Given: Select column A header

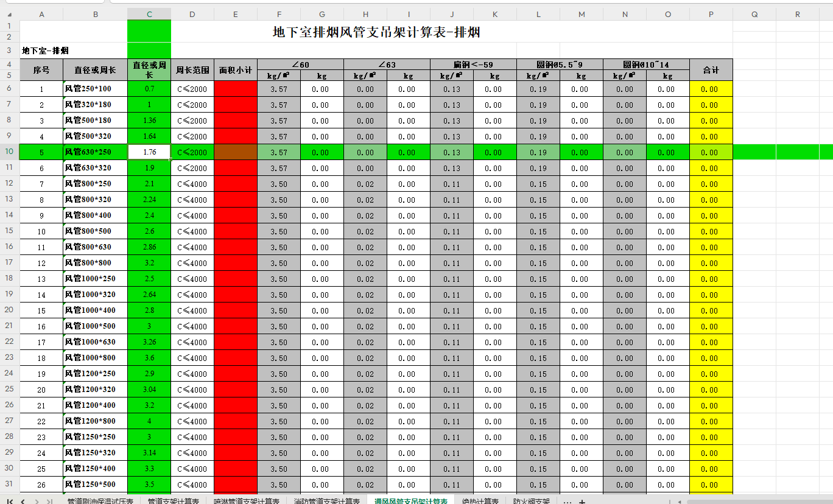Looking at the screenshot, I should [x=41, y=14].
